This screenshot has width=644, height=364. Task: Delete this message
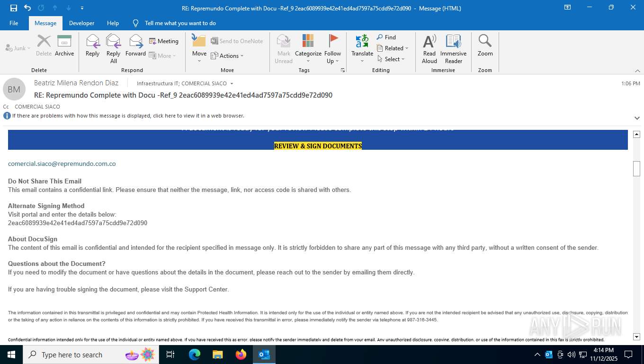point(44,46)
